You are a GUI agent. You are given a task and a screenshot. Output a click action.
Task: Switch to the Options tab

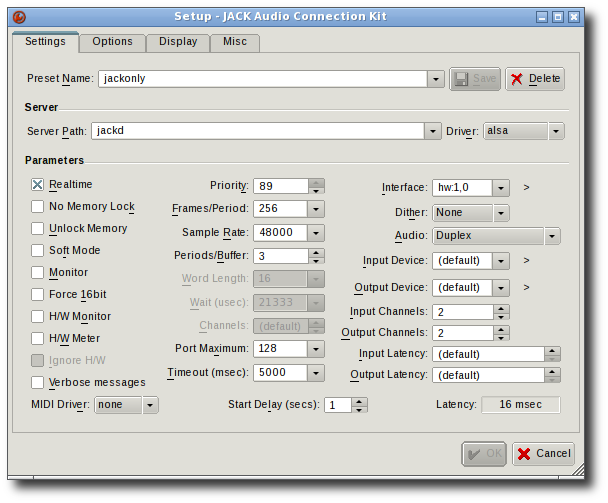coord(112,42)
